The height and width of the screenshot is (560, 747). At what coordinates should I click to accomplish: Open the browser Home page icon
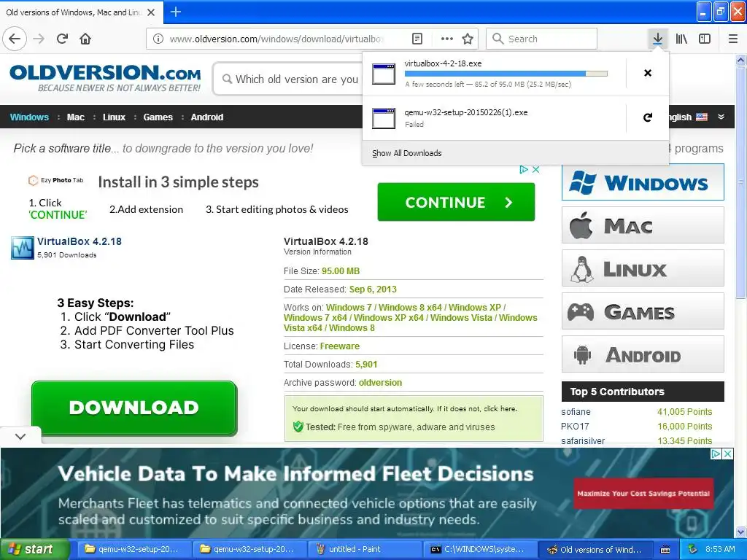85,39
